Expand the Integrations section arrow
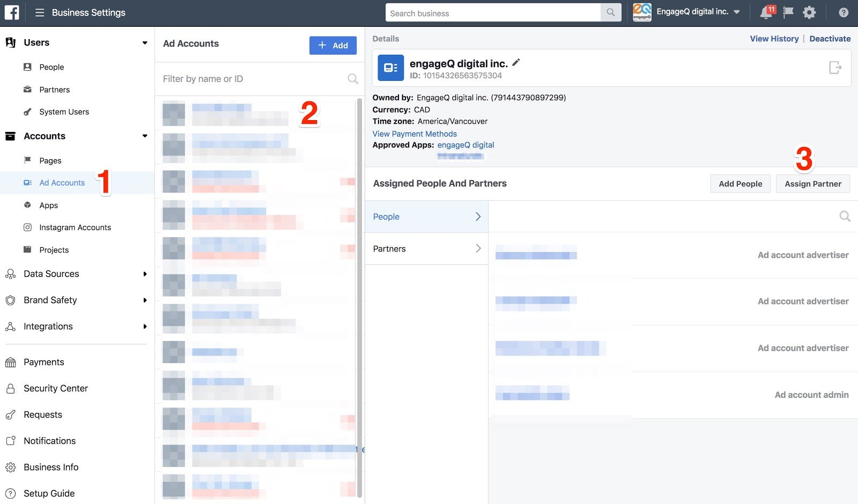 coord(145,327)
